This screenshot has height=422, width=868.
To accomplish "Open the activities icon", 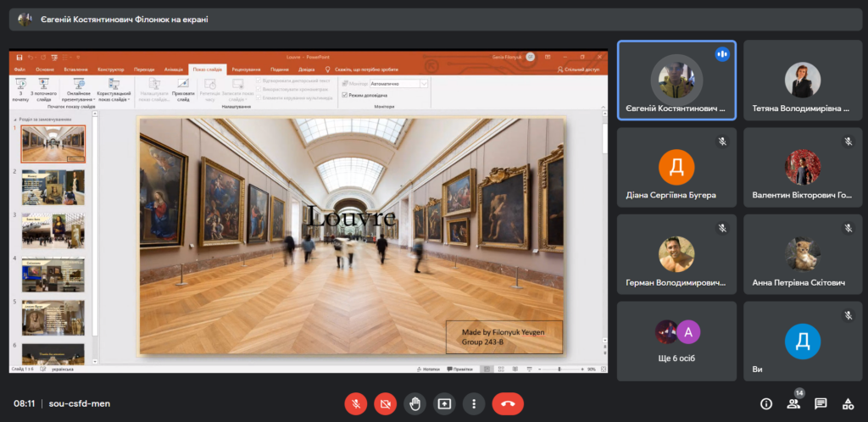I will pyautogui.click(x=848, y=404).
